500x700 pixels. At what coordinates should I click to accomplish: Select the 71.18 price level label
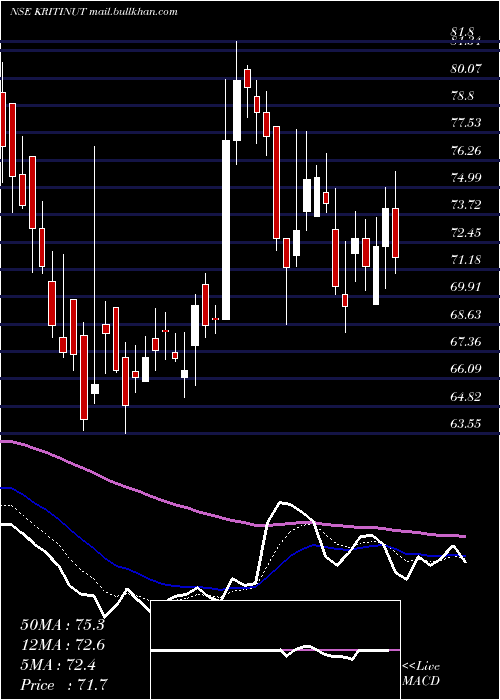[x=467, y=260]
